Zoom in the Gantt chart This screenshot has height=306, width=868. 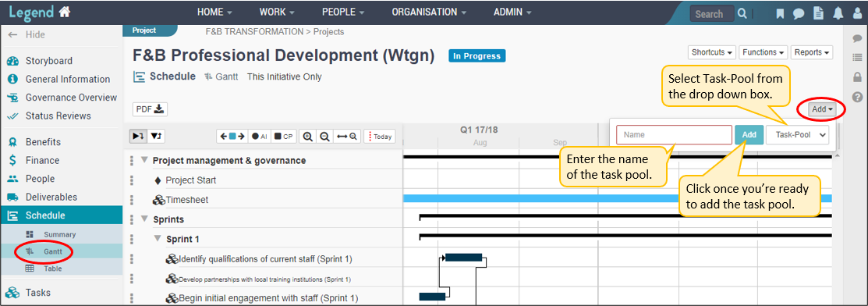tap(308, 136)
